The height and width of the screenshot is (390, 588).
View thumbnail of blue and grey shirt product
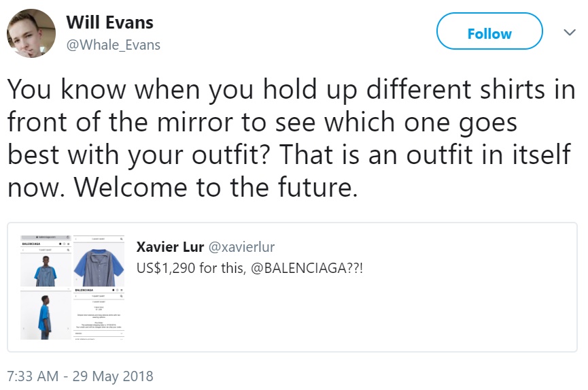(99, 261)
